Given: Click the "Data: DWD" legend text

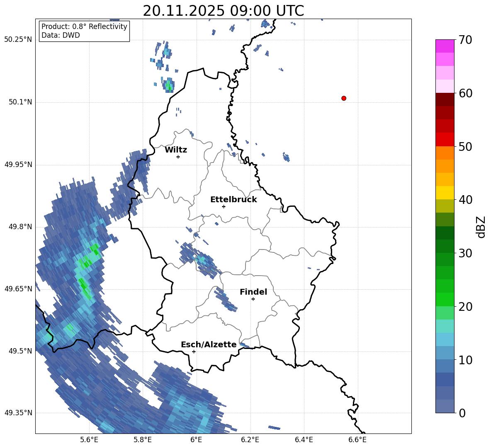Looking at the screenshot, I should 61,35.
